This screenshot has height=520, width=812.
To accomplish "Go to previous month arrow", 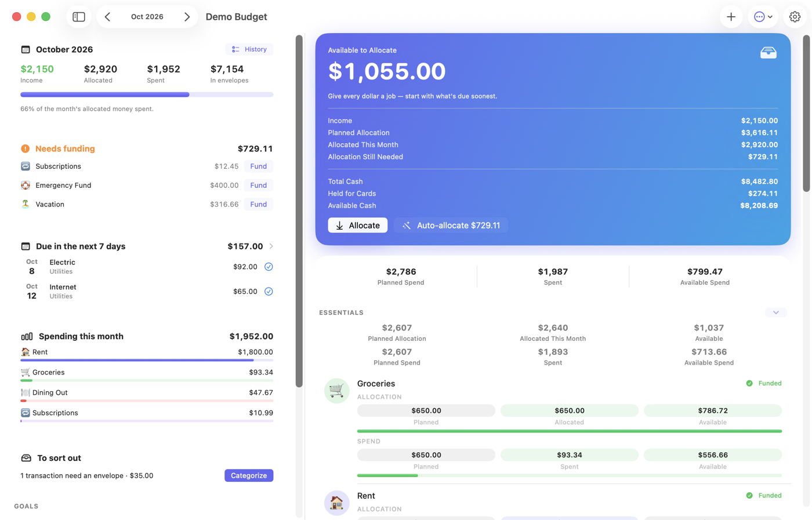I will point(107,17).
